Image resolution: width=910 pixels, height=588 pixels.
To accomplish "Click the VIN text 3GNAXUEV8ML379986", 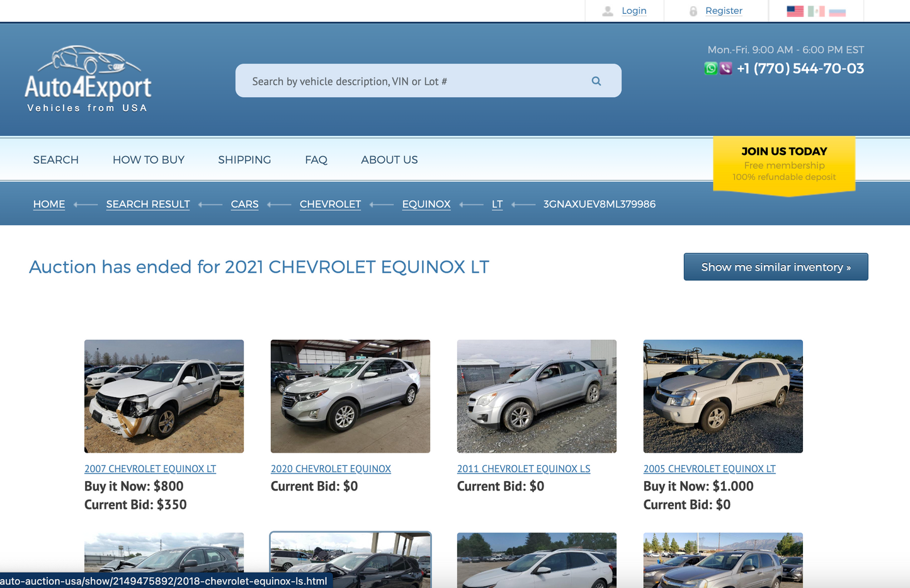I will click(600, 204).
